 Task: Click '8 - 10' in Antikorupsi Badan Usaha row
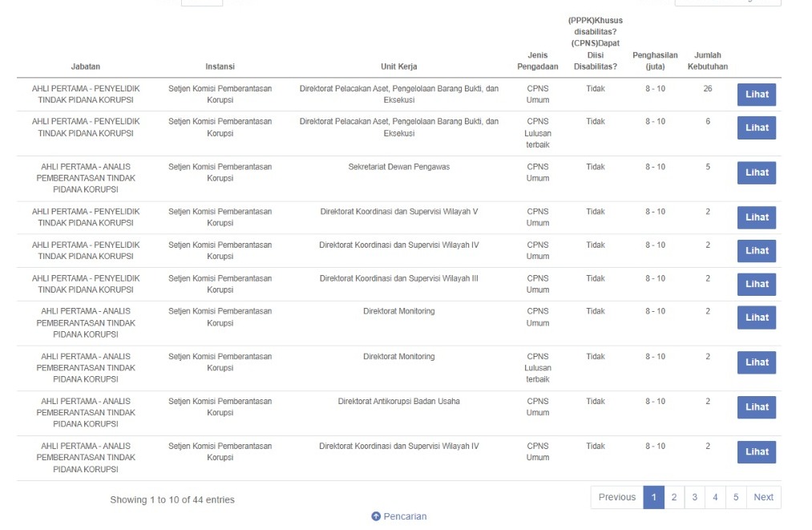point(655,401)
